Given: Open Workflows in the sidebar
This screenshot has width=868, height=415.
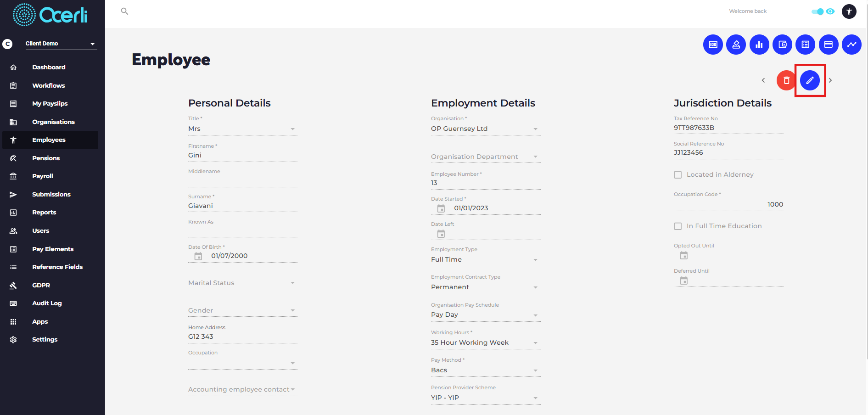Looking at the screenshot, I should click(x=50, y=86).
